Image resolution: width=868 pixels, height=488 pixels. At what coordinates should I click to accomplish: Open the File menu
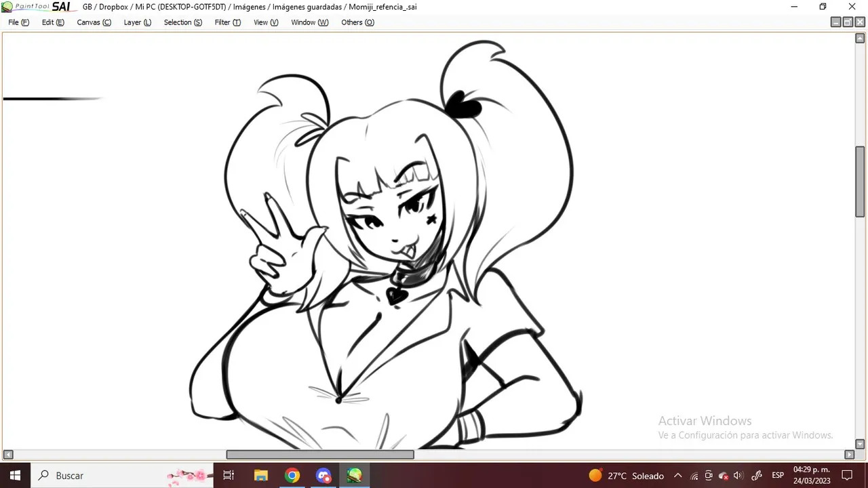18,22
